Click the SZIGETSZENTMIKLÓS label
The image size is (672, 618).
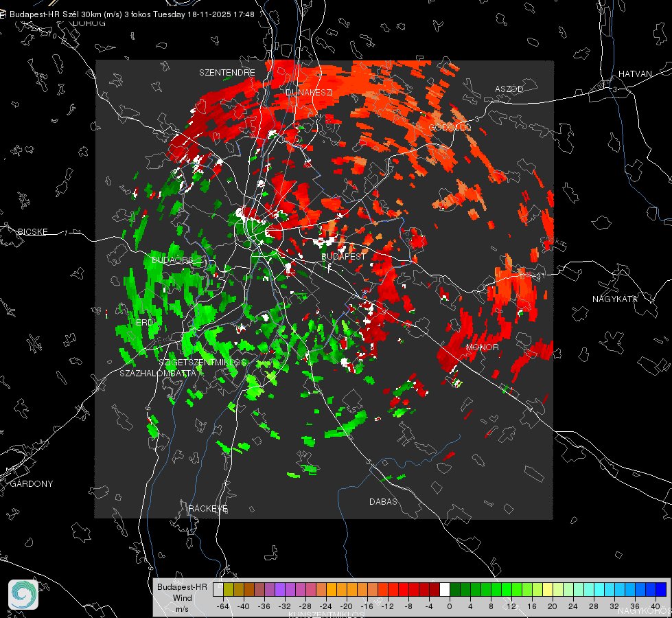point(202,362)
